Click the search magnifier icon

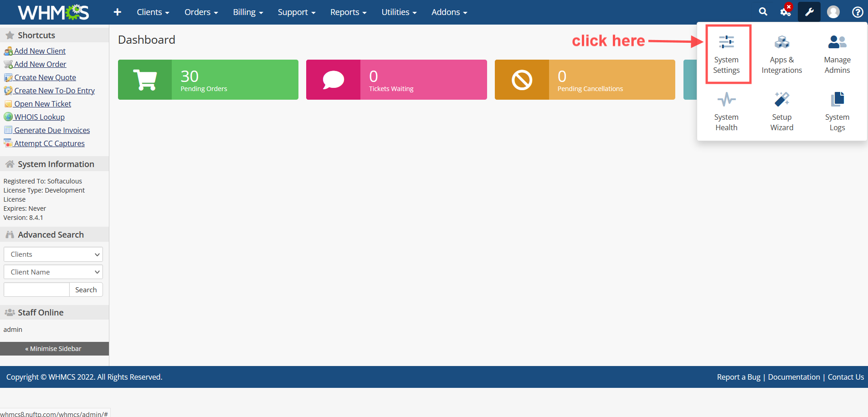[763, 12]
